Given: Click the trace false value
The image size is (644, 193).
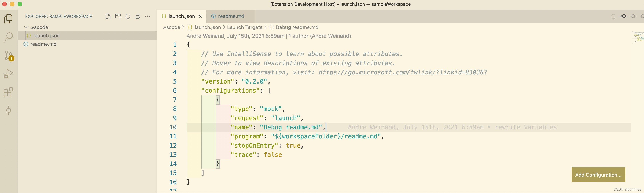Looking at the screenshot, I should point(273,155).
